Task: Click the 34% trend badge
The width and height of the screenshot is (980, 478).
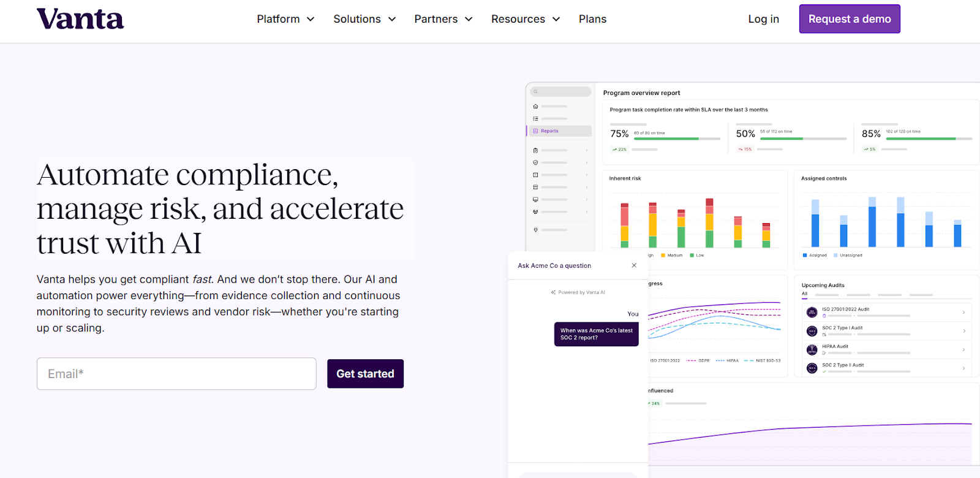Action: pos(654,403)
